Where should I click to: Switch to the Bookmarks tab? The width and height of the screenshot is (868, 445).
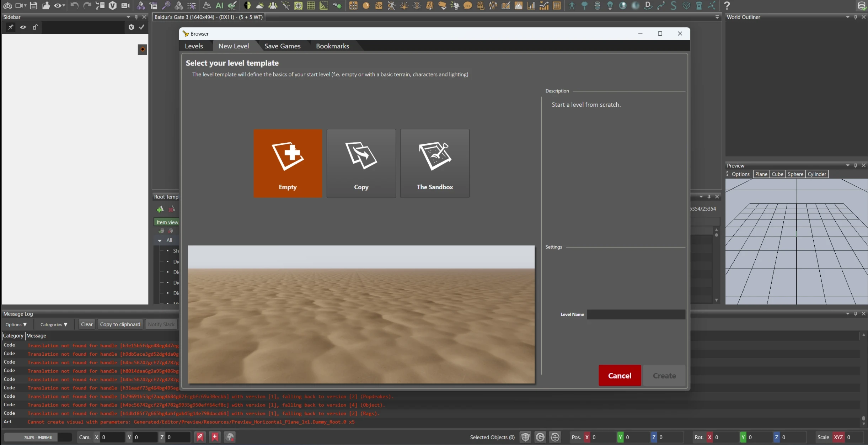[x=332, y=46]
